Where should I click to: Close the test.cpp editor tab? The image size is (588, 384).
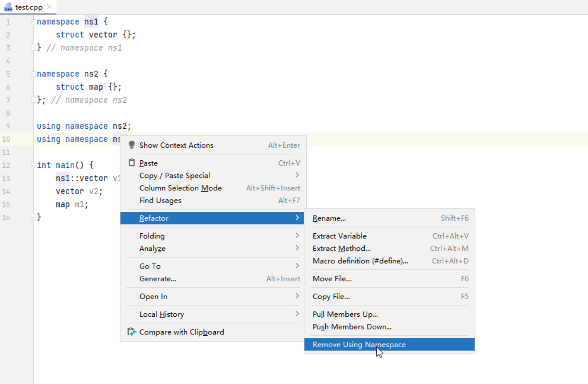pos(49,7)
